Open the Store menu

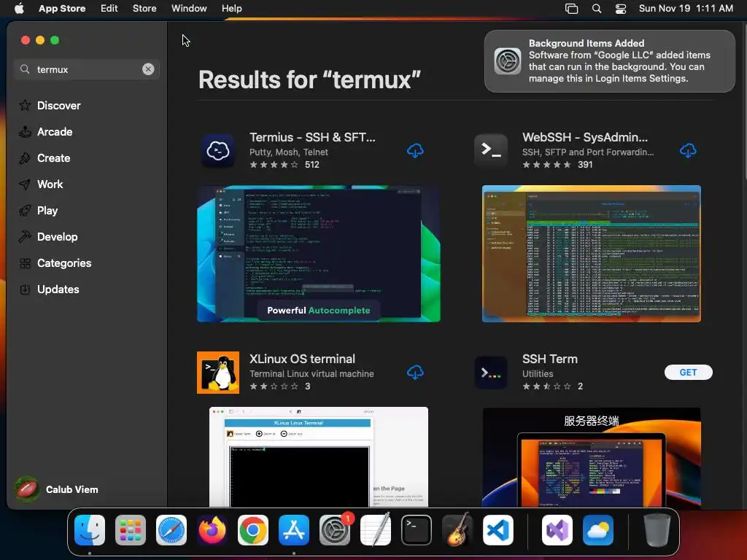coord(144,8)
